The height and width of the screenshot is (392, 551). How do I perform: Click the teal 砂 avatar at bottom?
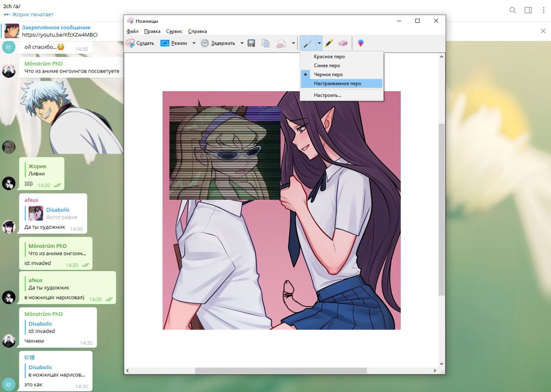(x=9, y=384)
